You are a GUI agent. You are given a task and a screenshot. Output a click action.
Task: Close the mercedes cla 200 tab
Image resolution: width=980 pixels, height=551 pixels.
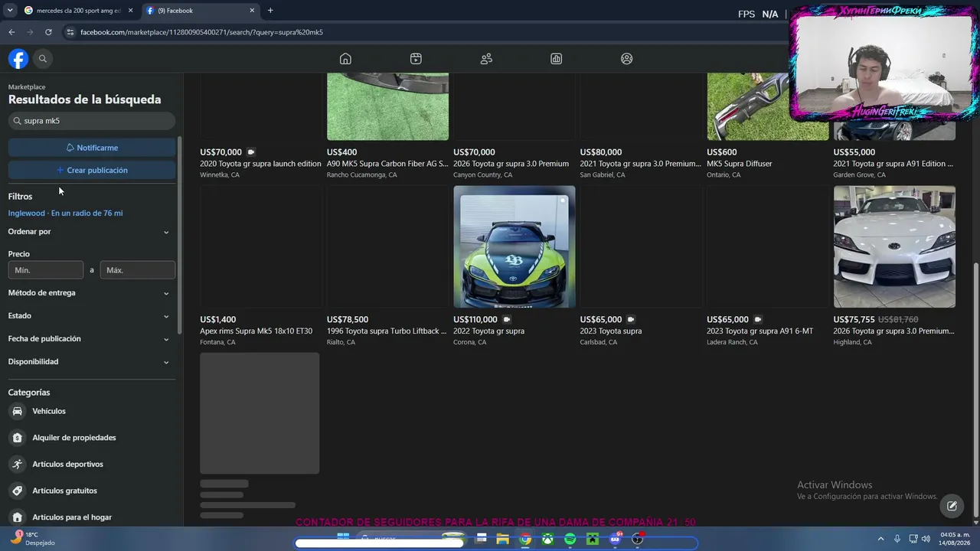(130, 11)
